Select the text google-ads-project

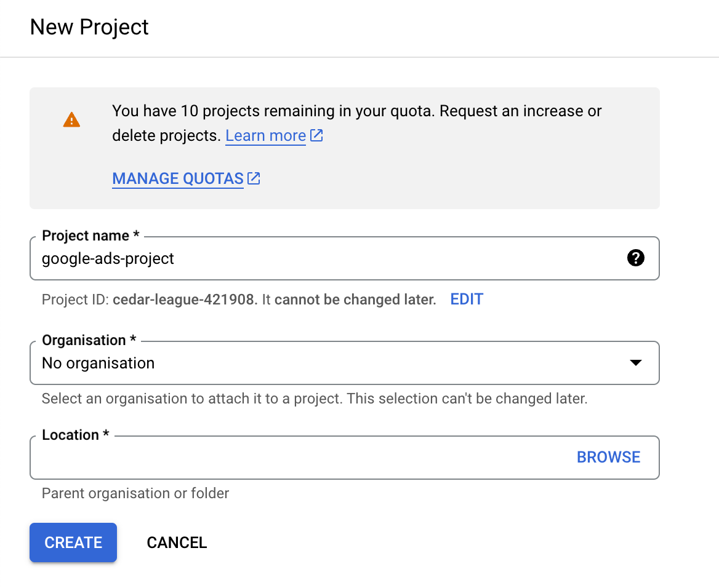(x=108, y=258)
